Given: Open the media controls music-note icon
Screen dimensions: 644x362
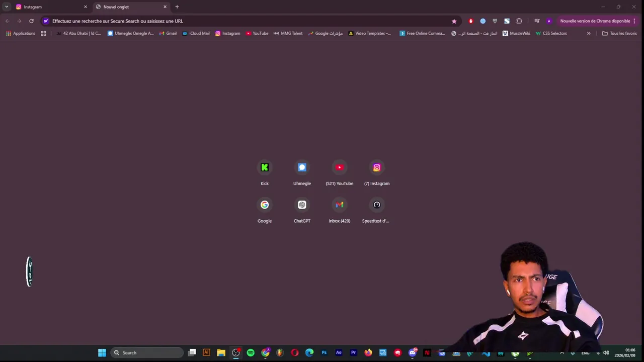Looking at the screenshot, I should click(x=537, y=21).
